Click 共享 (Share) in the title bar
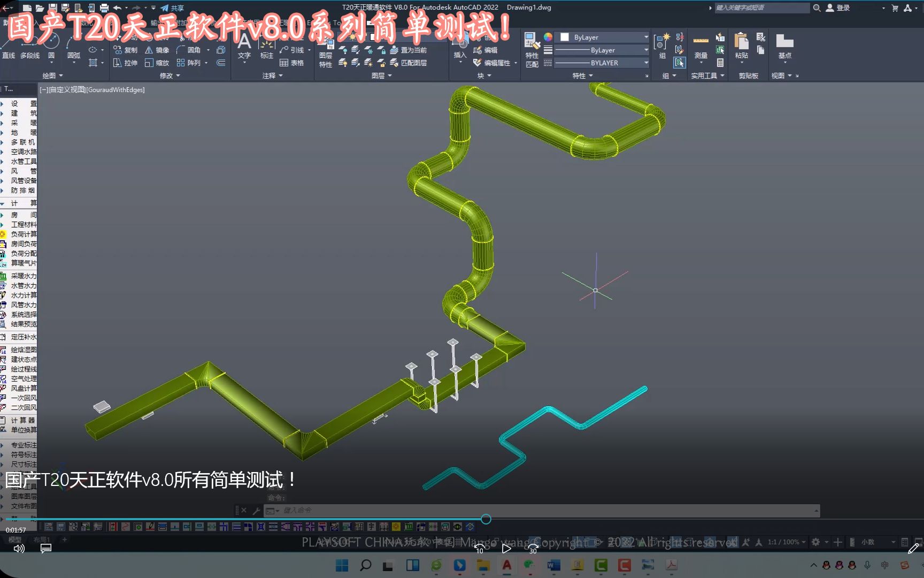The width and height of the screenshot is (924, 578). pos(172,7)
